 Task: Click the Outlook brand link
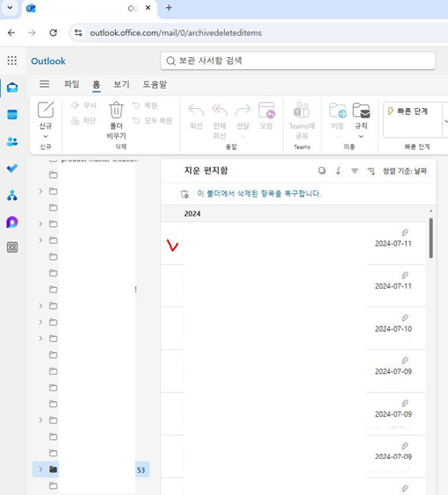[48, 61]
